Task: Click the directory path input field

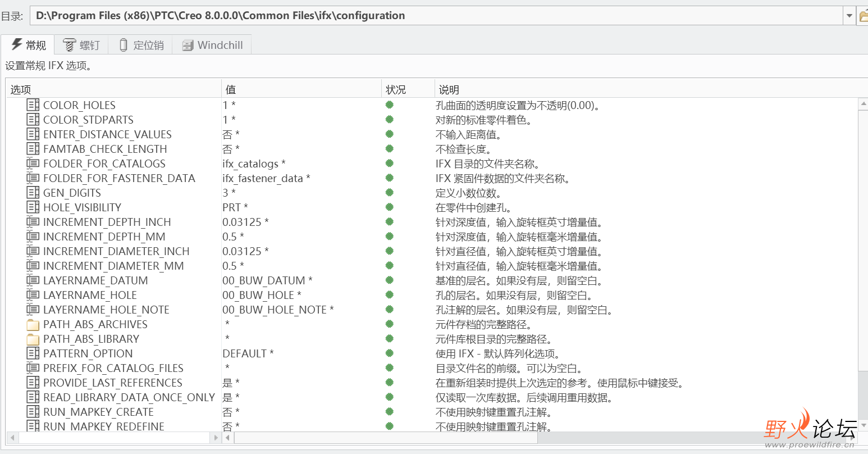Action: tap(436, 16)
